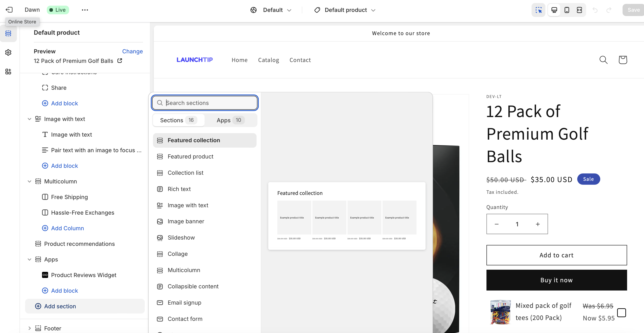The height and width of the screenshot is (333, 644).
Task: Open Theme settings gear icon
Action: click(x=8, y=52)
